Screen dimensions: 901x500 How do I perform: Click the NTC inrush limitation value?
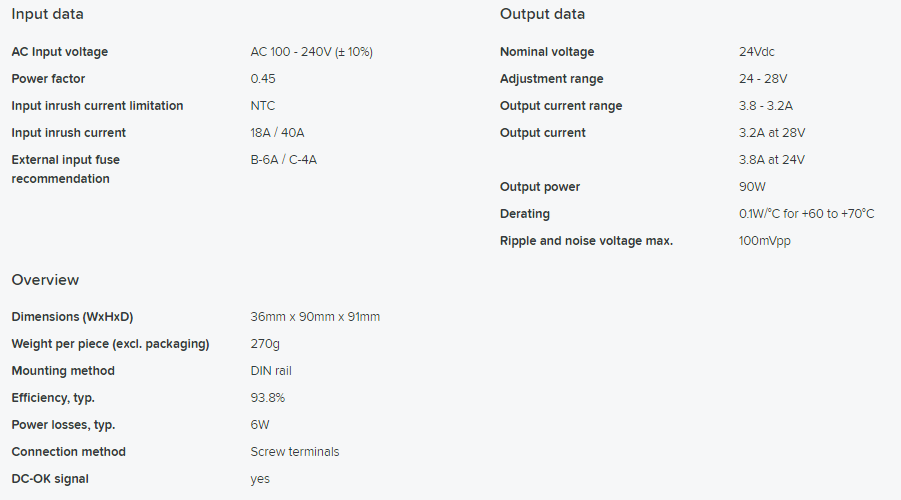tap(263, 106)
